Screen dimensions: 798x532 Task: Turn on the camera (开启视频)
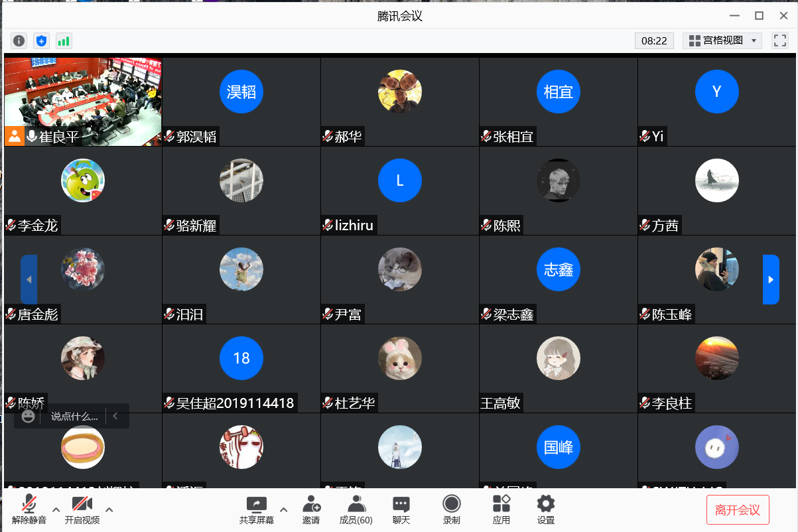point(82,509)
